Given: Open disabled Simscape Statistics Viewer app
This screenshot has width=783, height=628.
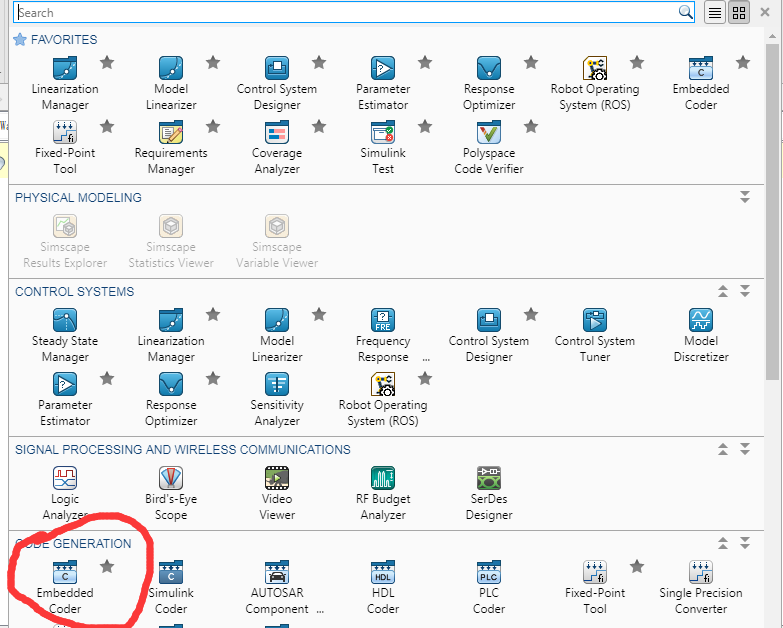Looking at the screenshot, I should [x=171, y=242].
